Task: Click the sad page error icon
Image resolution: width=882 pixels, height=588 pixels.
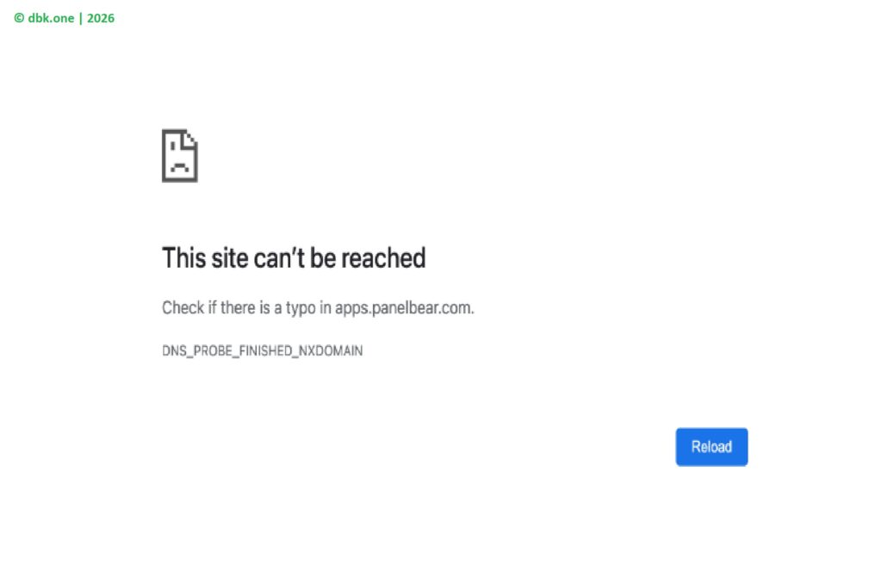Action: click(179, 156)
